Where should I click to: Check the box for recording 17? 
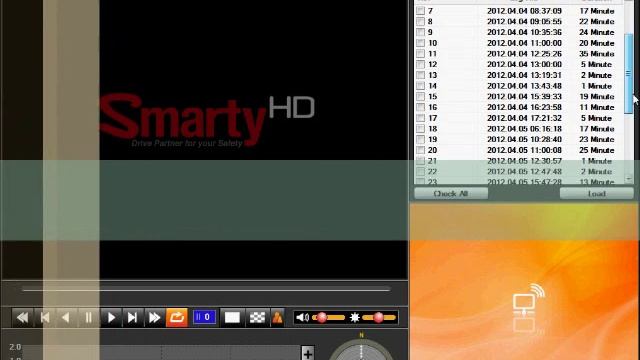[x=420, y=118]
